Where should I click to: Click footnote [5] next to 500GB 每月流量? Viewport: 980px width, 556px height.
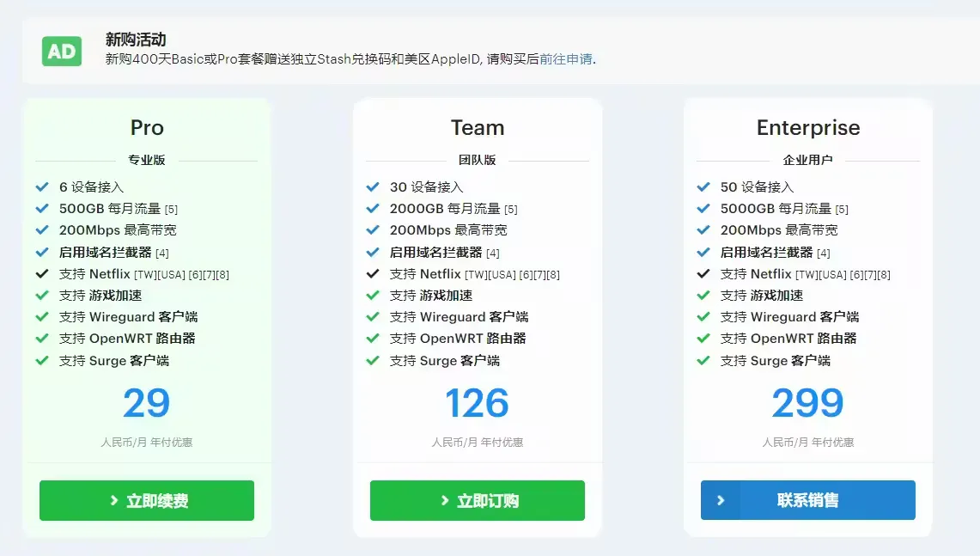click(x=171, y=210)
